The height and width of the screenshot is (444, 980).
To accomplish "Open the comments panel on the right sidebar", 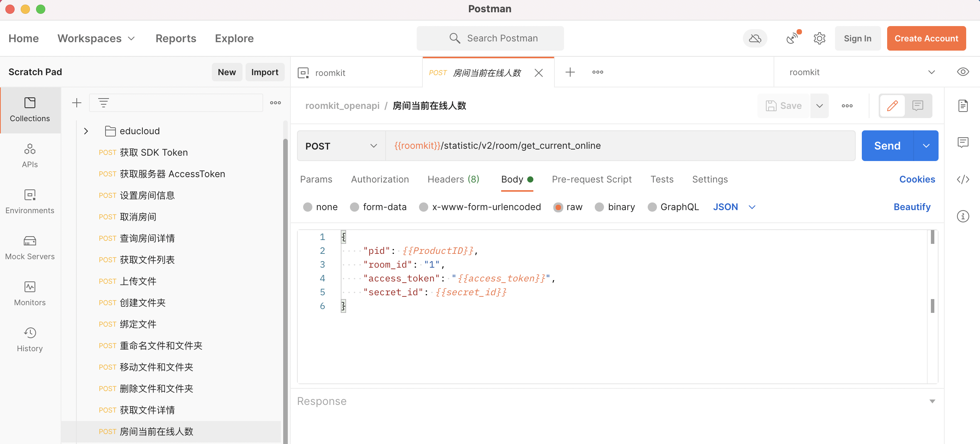I will tap(963, 142).
